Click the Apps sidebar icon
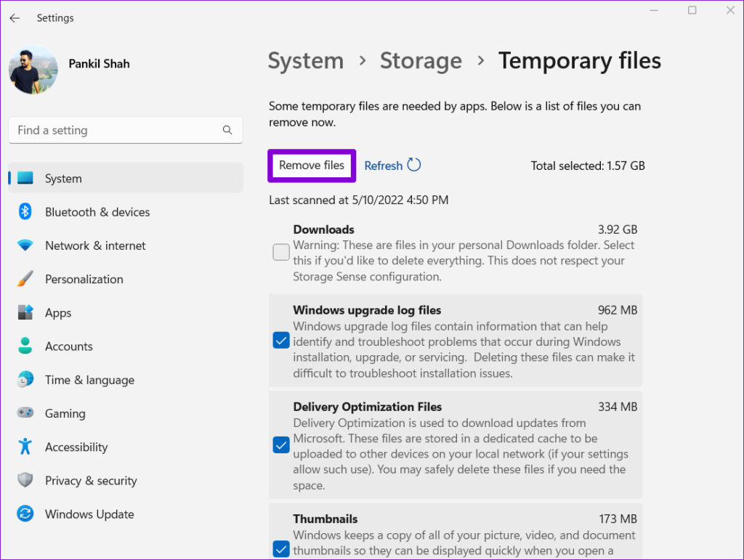Screen dimensions: 744x560 [25, 312]
